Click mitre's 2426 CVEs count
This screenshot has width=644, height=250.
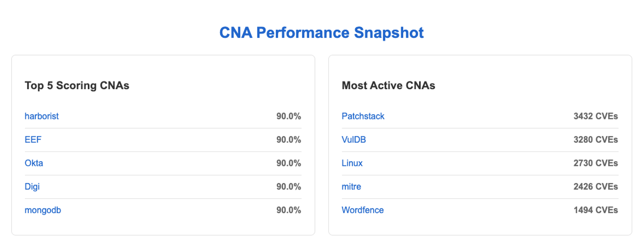click(596, 186)
